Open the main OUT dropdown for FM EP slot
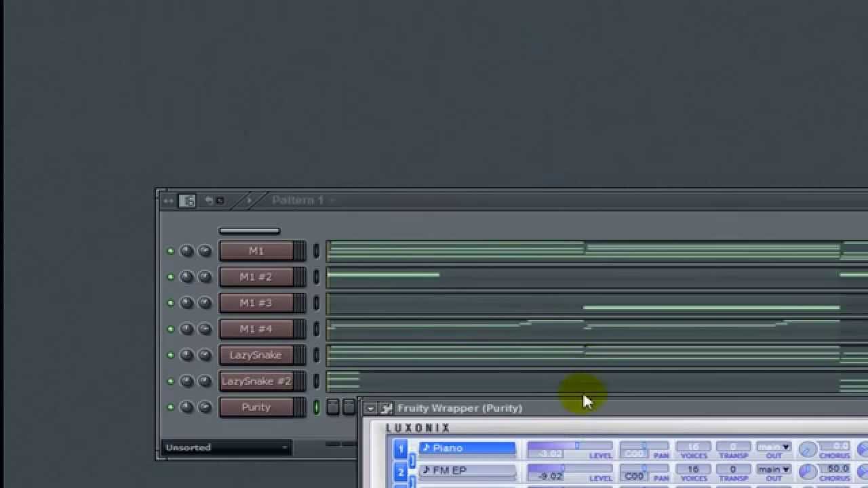This screenshot has height=488, width=868. (774, 469)
